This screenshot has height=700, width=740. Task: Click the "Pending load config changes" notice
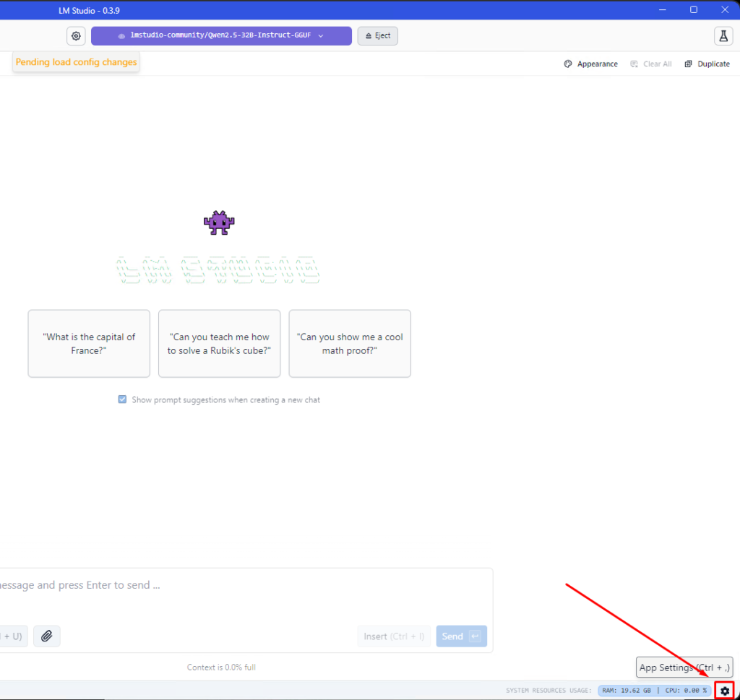(76, 62)
